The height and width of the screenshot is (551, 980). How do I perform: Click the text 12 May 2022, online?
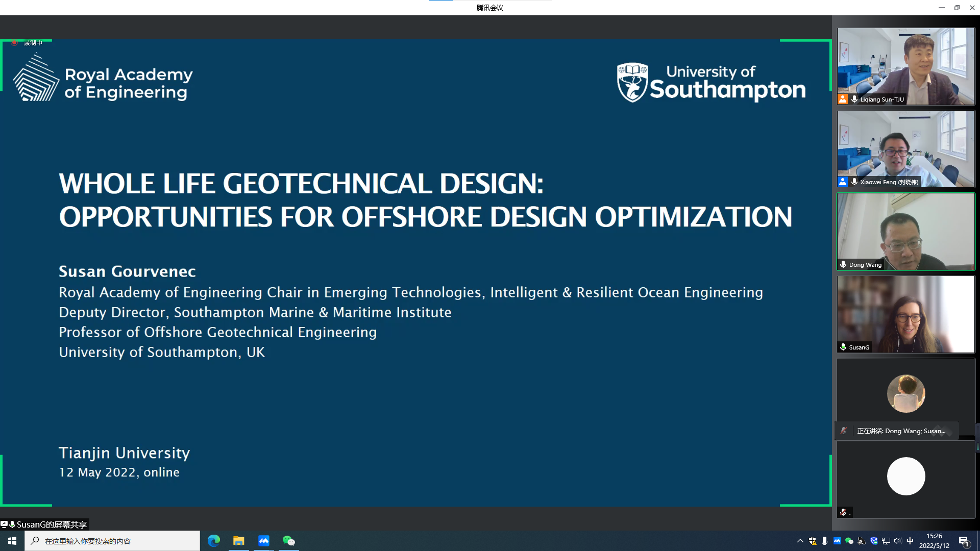[119, 472]
